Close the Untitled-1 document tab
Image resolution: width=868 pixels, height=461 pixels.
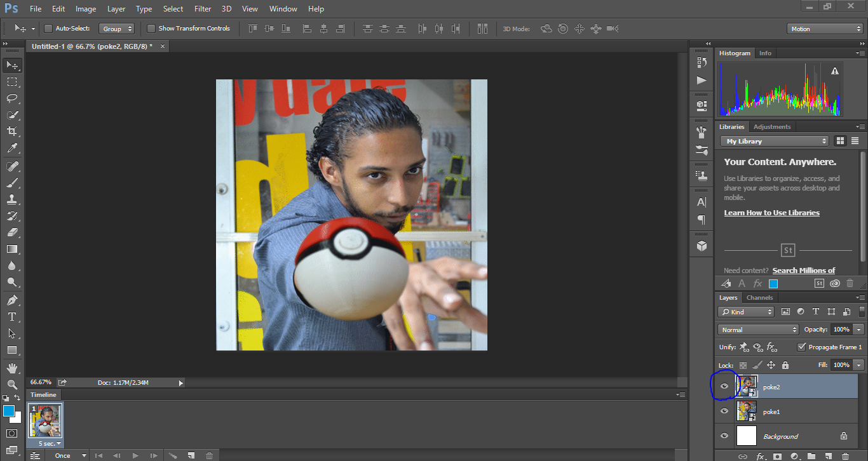[163, 46]
